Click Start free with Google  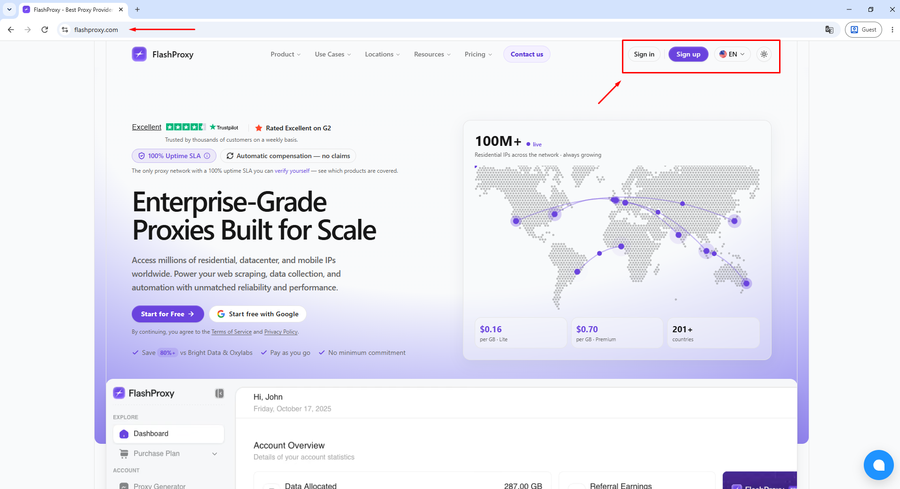(258, 314)
